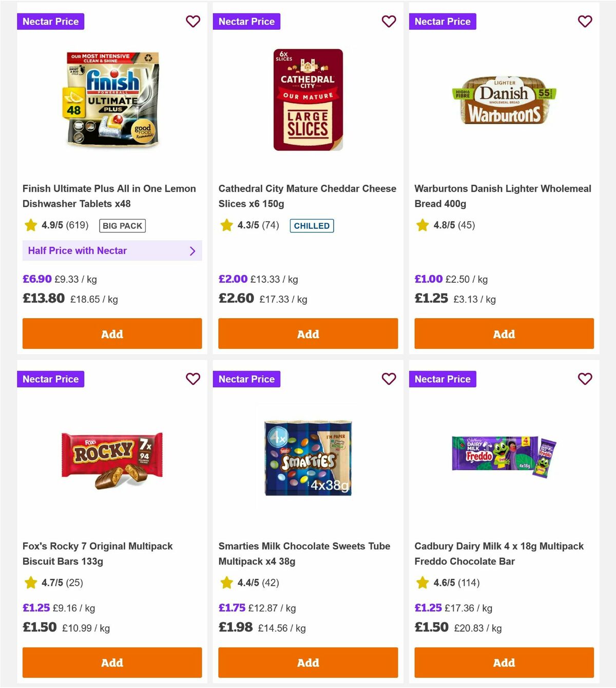Add Warburtons Danish Lighter bread to basket
This screenshot has height=688, width=616.
[x=504, y=333]
